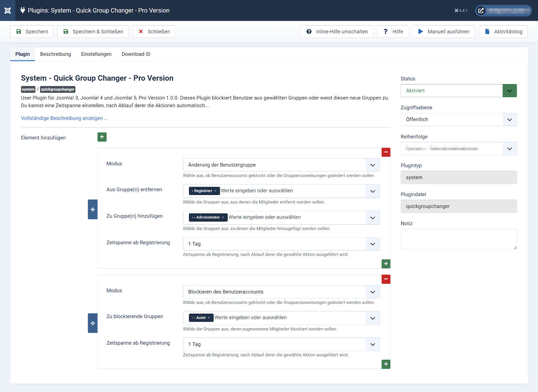This screenshot has height=392, width=538.
Task: Remove the Autor group tag
Action: click(209, 318)
